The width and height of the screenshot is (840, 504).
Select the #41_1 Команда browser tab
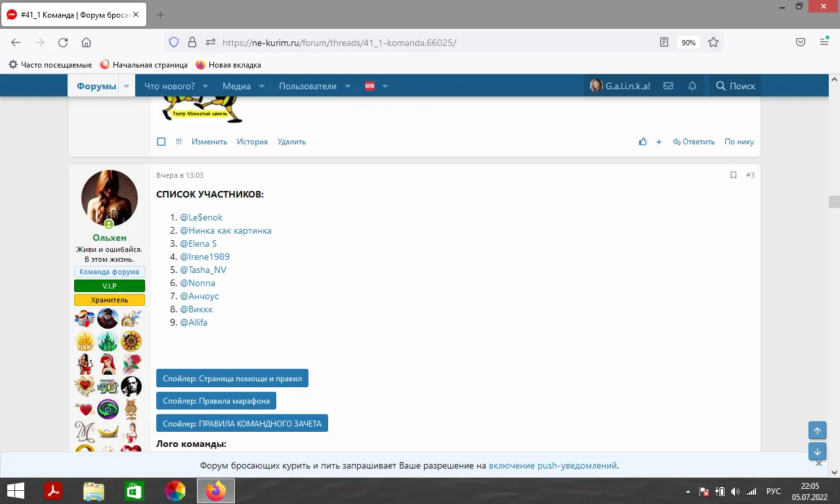click(74, 14)
